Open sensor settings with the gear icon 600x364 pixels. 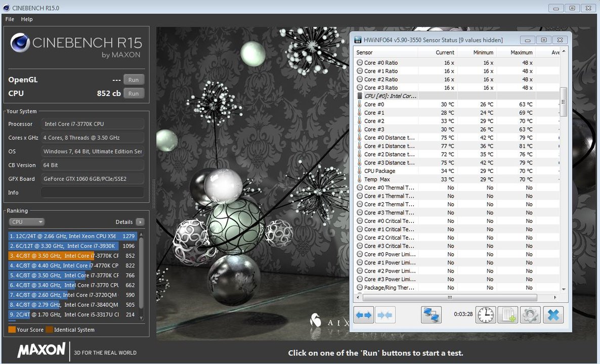pos(530,315)
